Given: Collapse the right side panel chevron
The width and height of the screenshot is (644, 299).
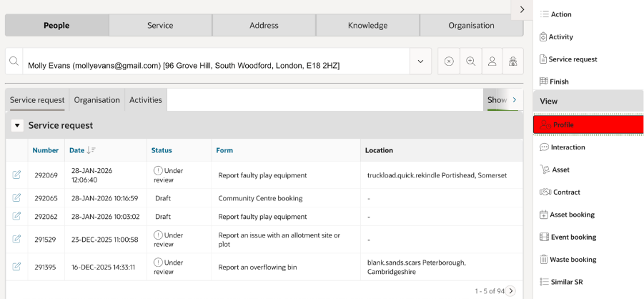Looking at the screenshot, I should coord(522,10).
